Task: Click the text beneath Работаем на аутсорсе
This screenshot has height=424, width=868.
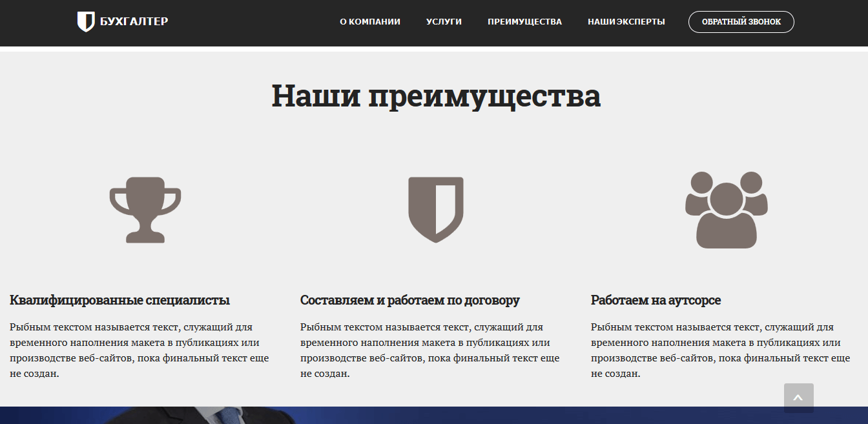Action: (720, 350)
